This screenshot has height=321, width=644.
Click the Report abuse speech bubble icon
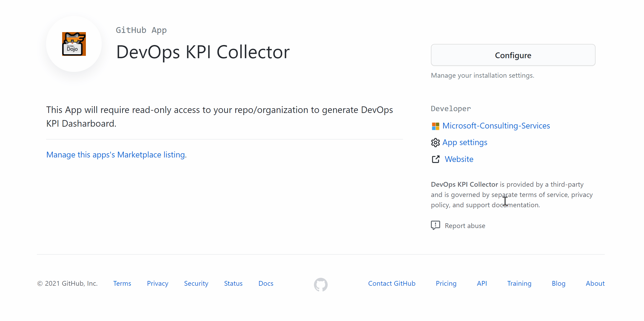[x=435, y=225]
